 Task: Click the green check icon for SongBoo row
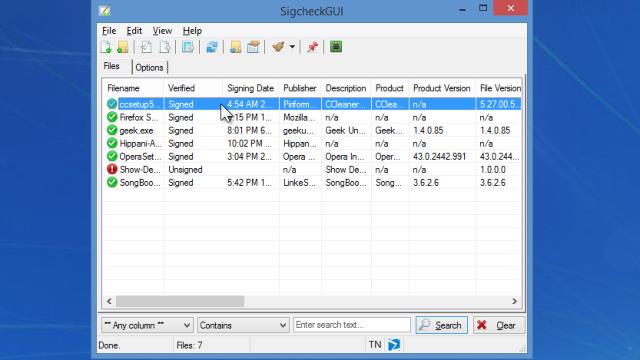coord(112,182)
